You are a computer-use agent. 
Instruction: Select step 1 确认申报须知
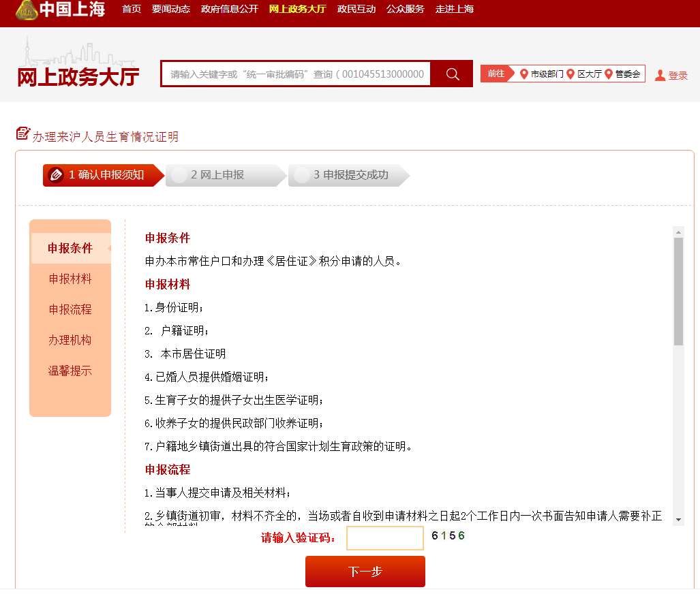coord(104,175)
